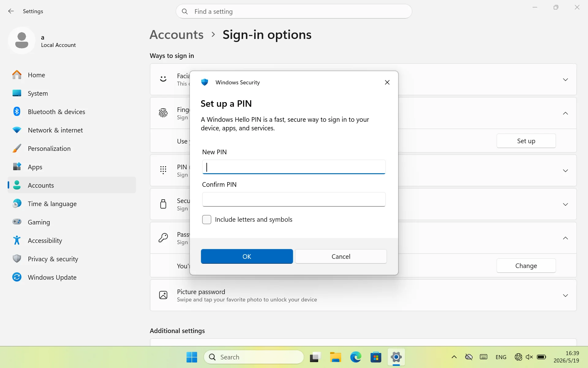Click the fingerprint recognition icon
Screen dimensions: 588x368
(163, 113)
